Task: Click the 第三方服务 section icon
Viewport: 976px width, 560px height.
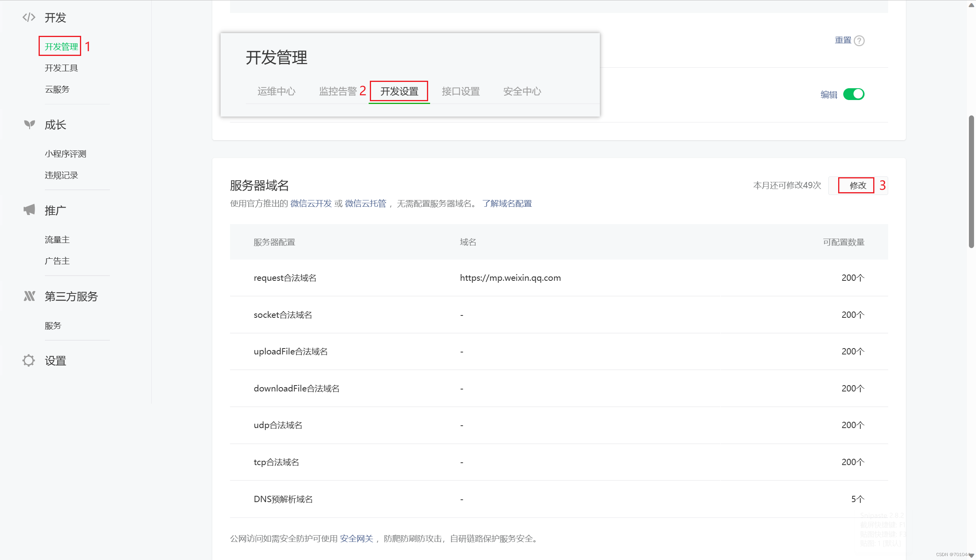Action: tap(29, 296)
